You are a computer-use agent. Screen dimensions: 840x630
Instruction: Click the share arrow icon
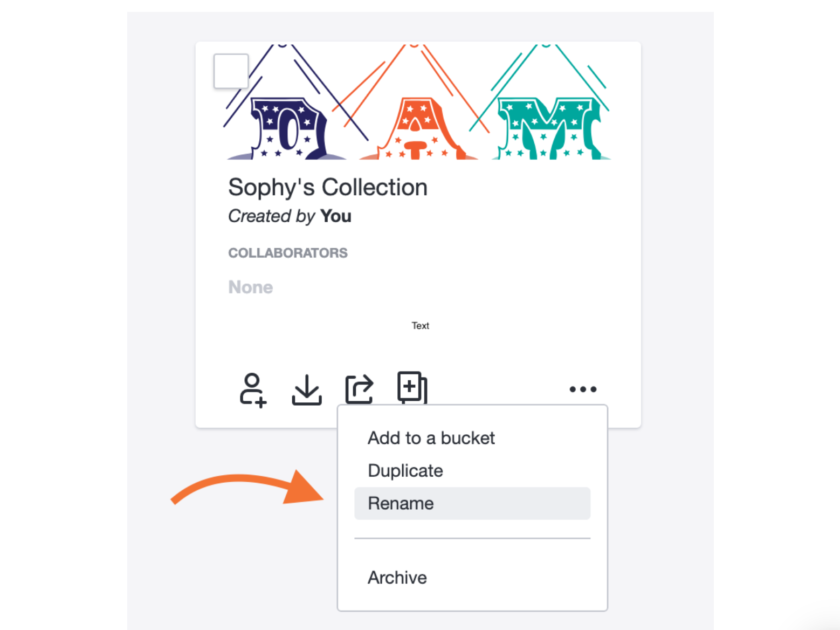click(359, 389)
